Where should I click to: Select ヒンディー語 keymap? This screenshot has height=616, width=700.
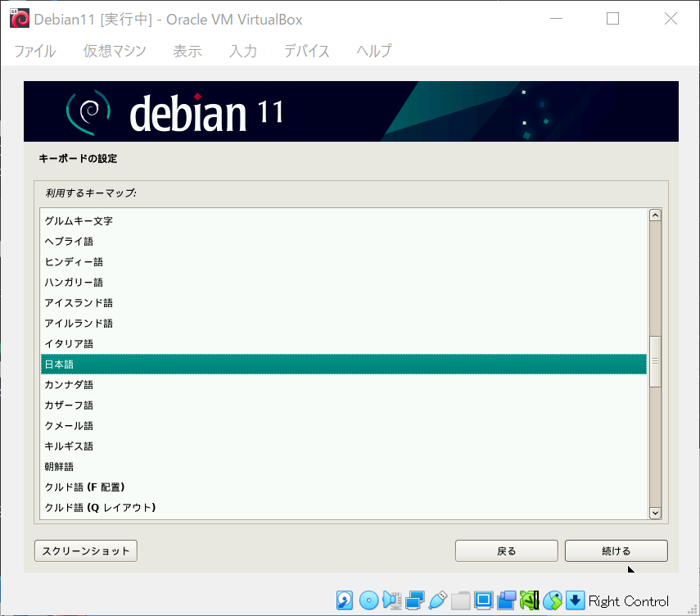click(344, 262)
